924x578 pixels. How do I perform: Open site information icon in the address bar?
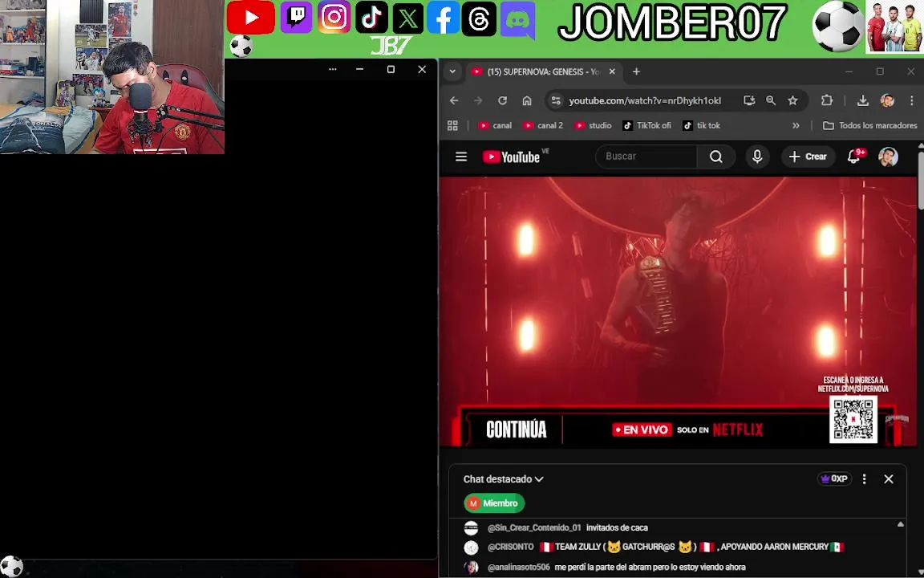(x=556, y=101)
